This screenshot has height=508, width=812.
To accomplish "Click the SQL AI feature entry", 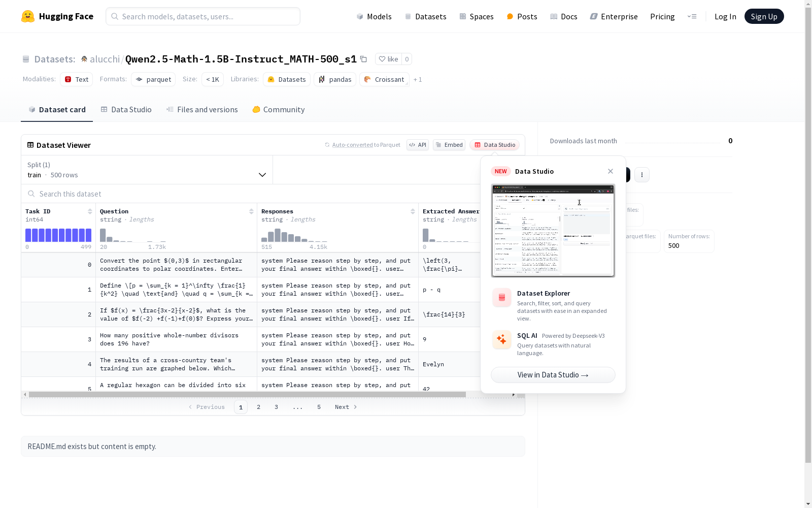I will [553, 344].
